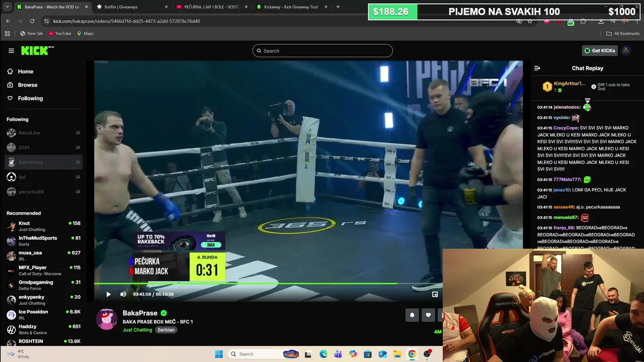
Task: Open Microsoft Store from taskbar
Action: pos(368,354)
